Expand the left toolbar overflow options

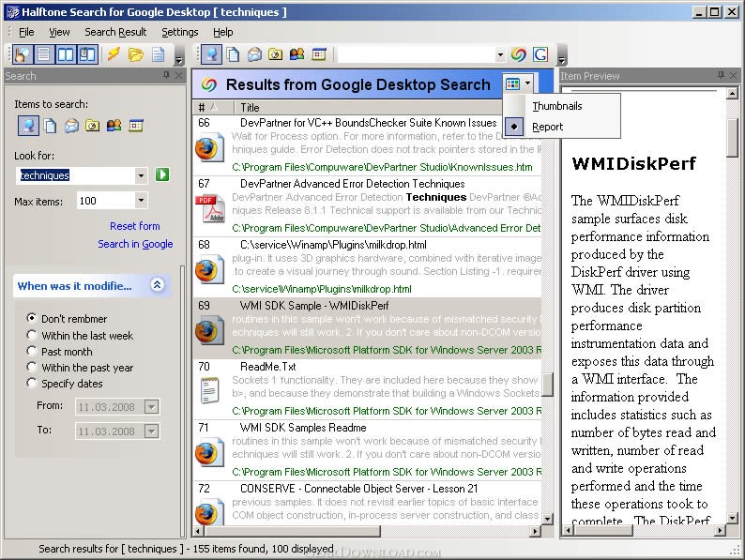178,54
